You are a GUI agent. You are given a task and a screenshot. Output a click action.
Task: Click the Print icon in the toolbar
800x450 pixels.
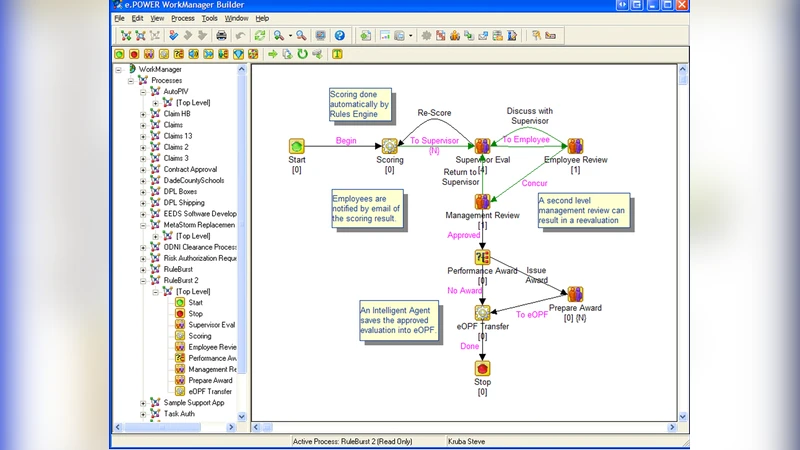click(x=222, y=36)
